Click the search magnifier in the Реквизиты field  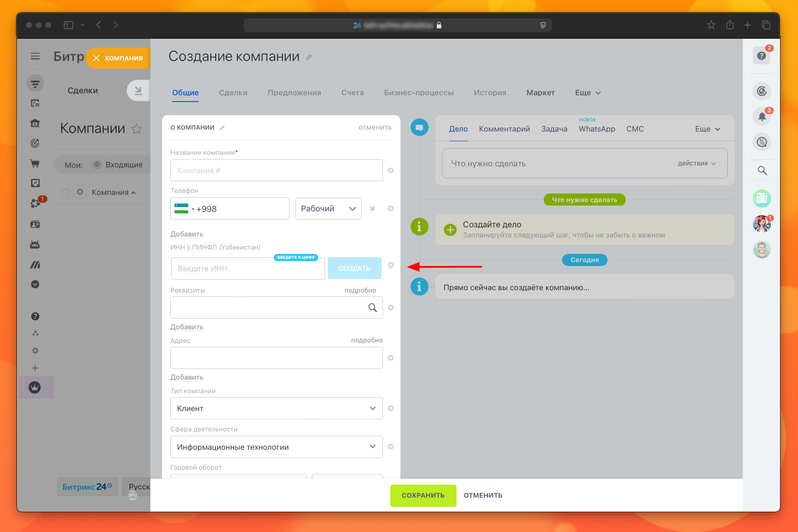tap(372, 308)
